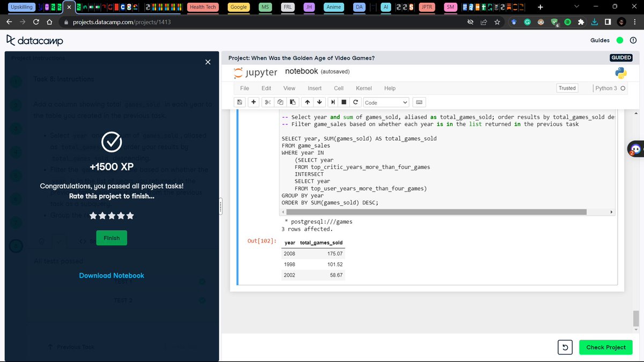Click the notebook title to rename it
The image size is (644, 362).
[x=302, y=71]
